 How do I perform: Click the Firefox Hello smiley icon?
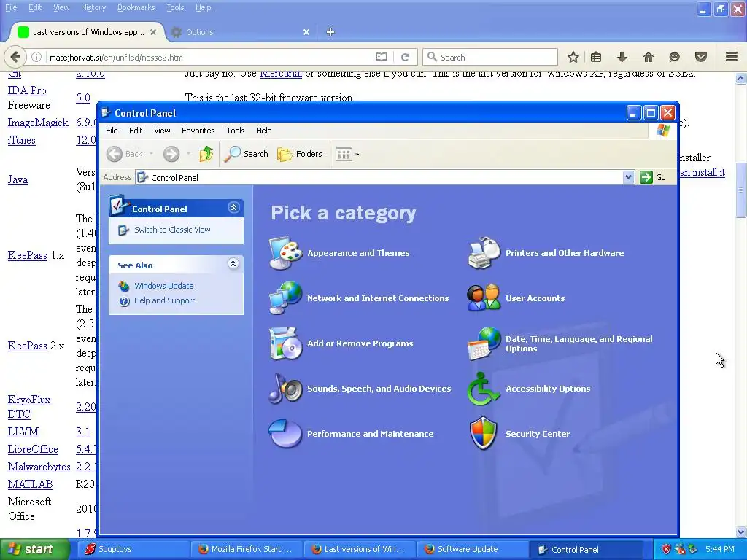point(674,57)
